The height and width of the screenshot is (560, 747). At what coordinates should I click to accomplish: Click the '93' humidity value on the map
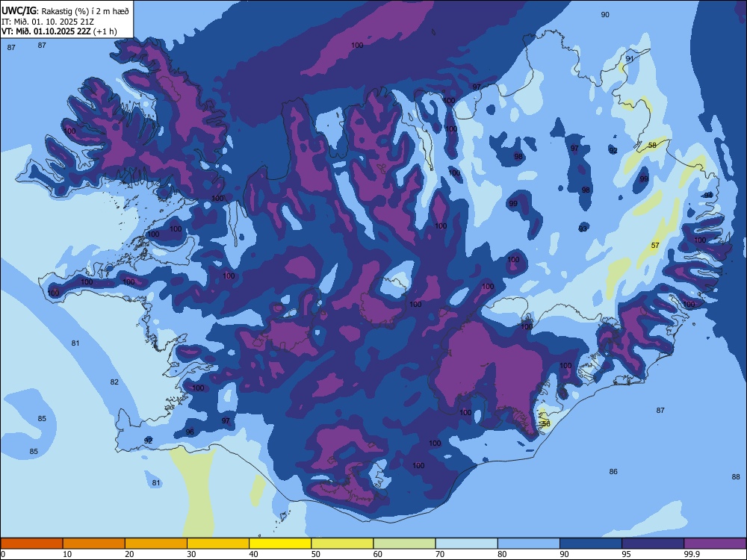click(583, 228)
